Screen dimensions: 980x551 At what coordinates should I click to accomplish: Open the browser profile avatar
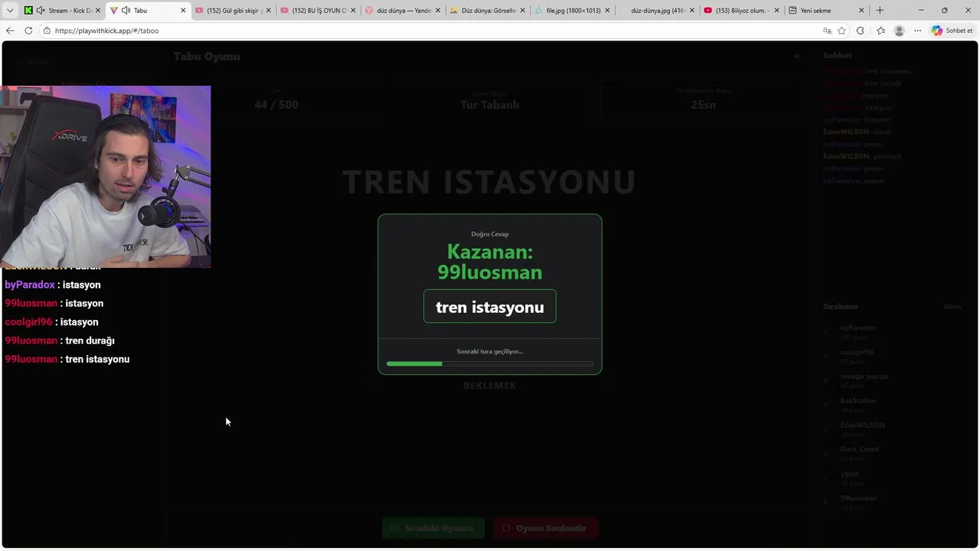click(899, 31)
